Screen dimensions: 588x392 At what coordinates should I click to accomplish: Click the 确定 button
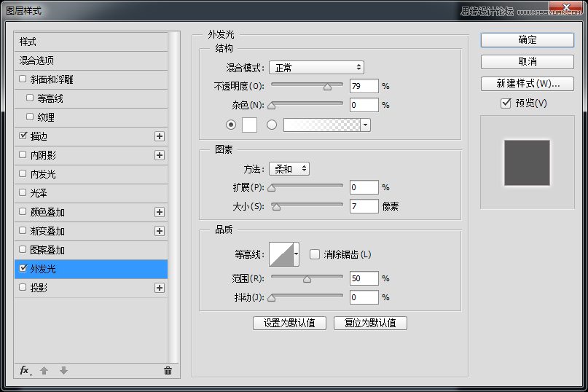tap(528, 40)
